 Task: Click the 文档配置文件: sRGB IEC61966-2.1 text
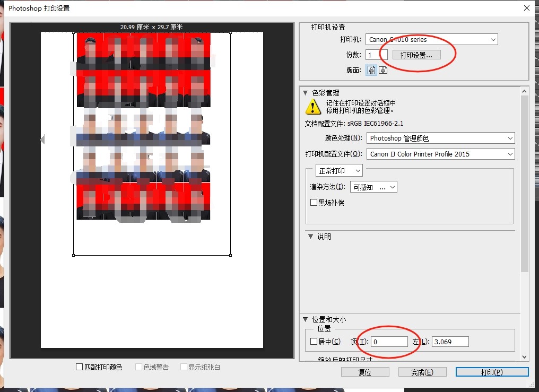tap(354, 124)
